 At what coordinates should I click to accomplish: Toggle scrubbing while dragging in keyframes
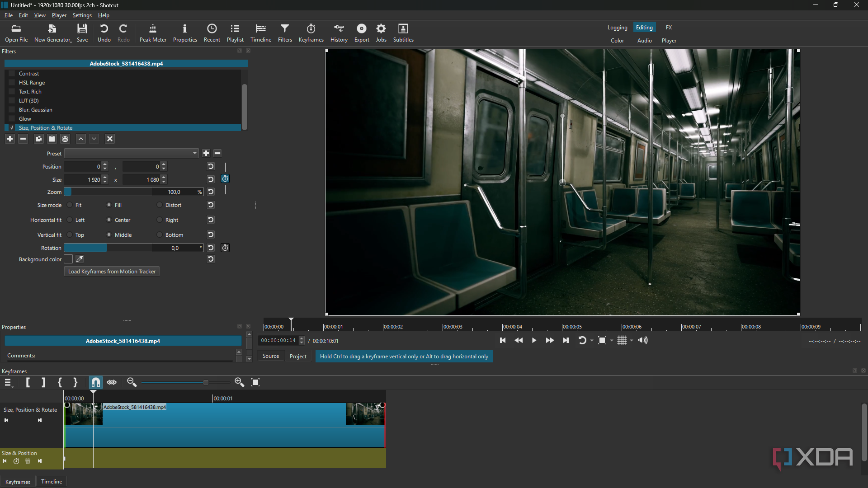tap(112, 383)
